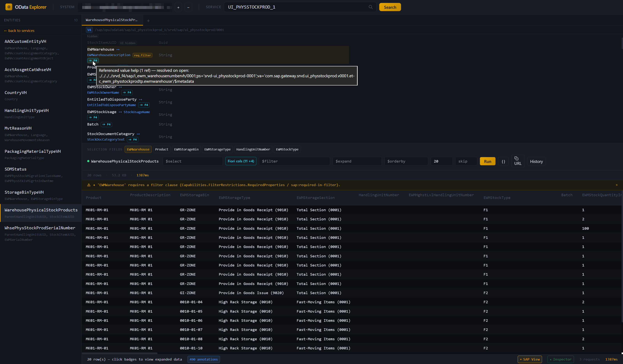Toggle the EWMStorageBin selection field chip
623x364 pixels.
pyautogui.click(x=186, y=149)
